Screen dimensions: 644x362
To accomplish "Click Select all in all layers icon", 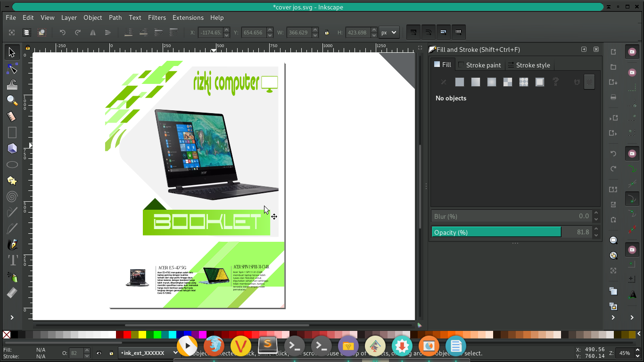I will pos(27,33).
